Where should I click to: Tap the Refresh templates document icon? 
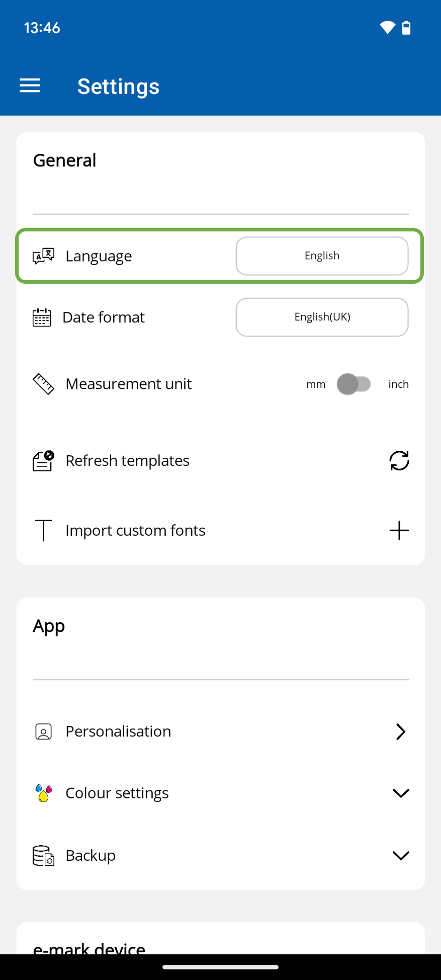click(43, 460)
